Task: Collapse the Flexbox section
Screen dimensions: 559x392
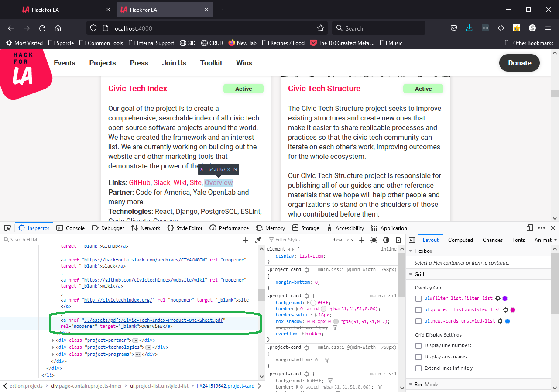Action: point(411,251)
